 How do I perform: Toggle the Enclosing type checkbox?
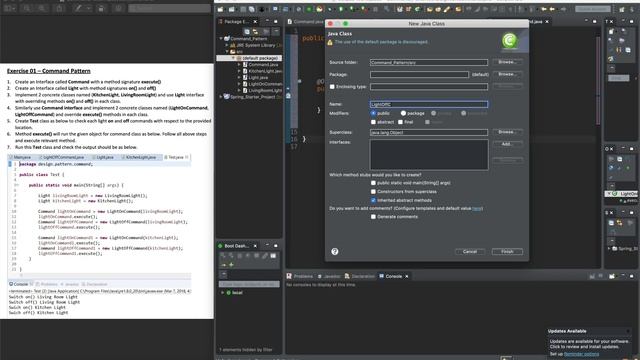[332, 87]
